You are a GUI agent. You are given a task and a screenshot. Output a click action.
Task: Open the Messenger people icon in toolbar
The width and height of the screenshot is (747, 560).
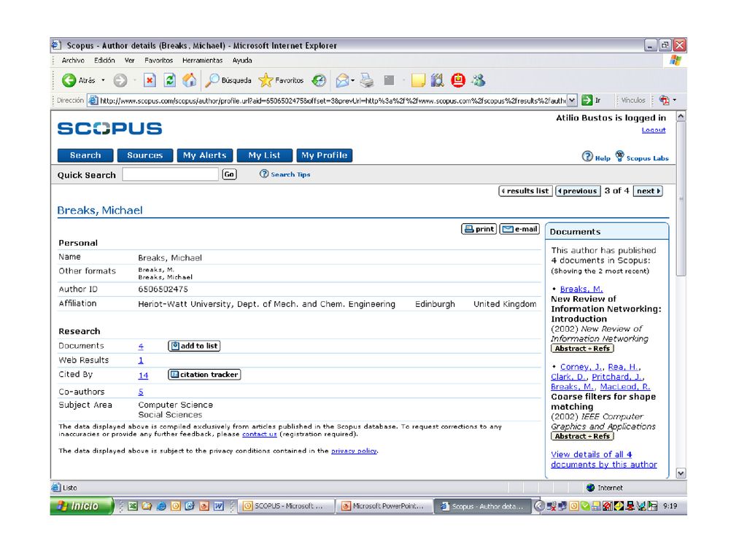[x=479, y=80]
